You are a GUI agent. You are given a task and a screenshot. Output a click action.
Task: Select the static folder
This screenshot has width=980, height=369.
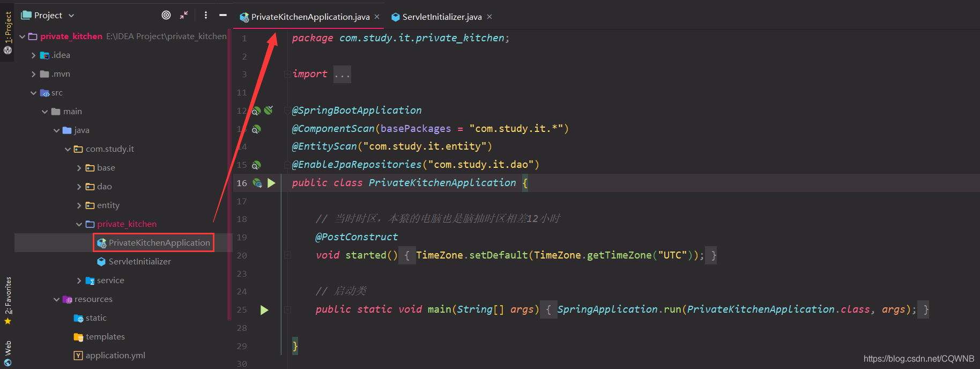pyautogui.click(x=96, y=318)
